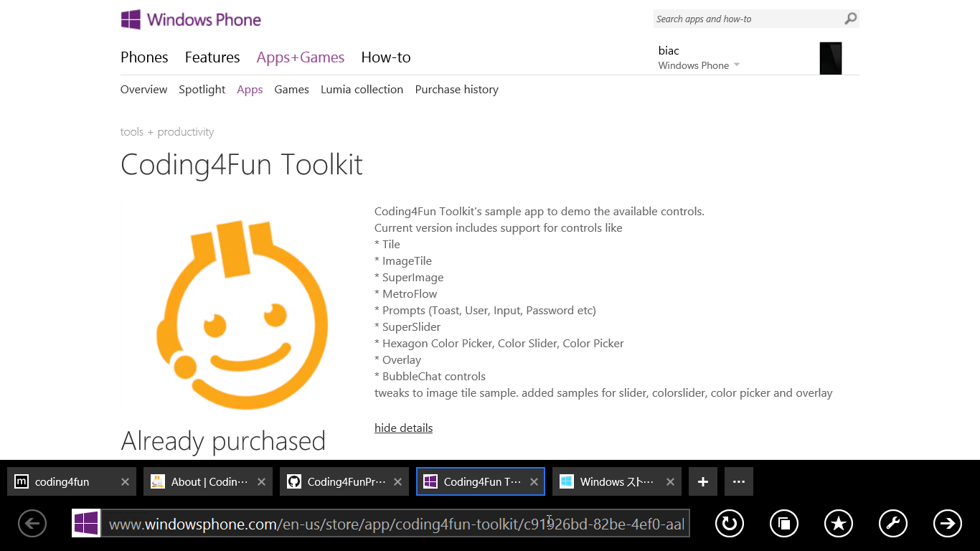Click the hide details link
The image size is (980, 551).
[x=403, y=428]
